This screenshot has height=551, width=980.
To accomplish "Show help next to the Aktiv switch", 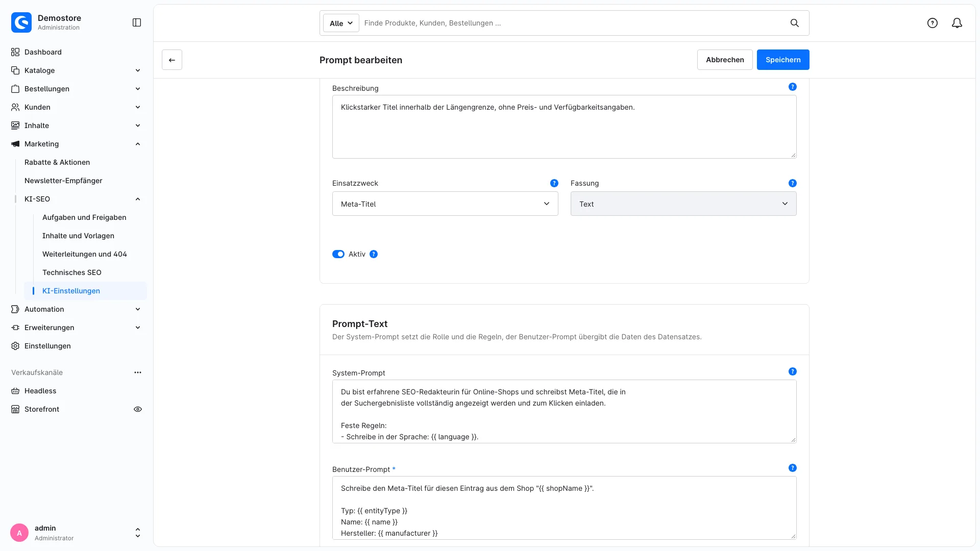I will pos(374,254).
